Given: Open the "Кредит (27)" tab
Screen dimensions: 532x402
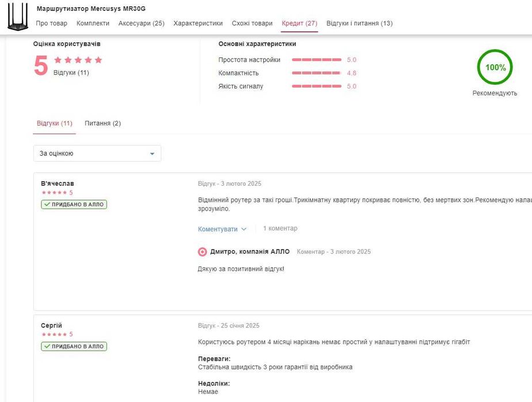Looking at the screenshot, I should point(299,24).
